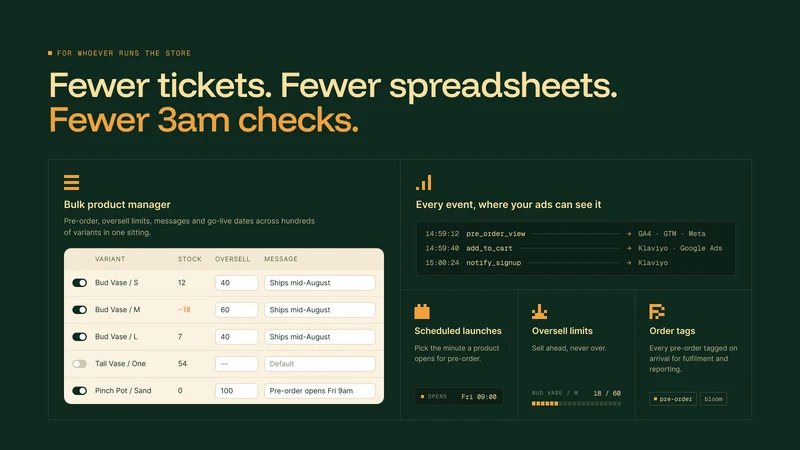Click oversell field showing 100
Screen dimensions: 800x450
(x=236, y=391)
